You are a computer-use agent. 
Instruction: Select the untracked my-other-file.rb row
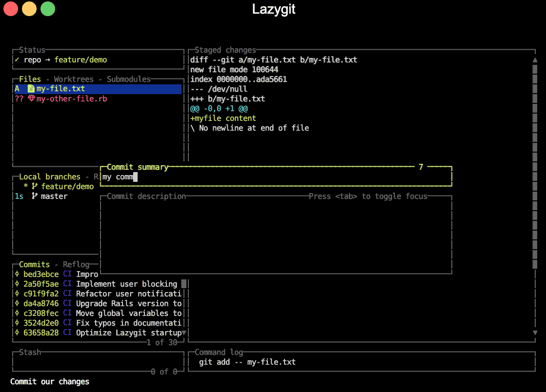coord(98,98)
